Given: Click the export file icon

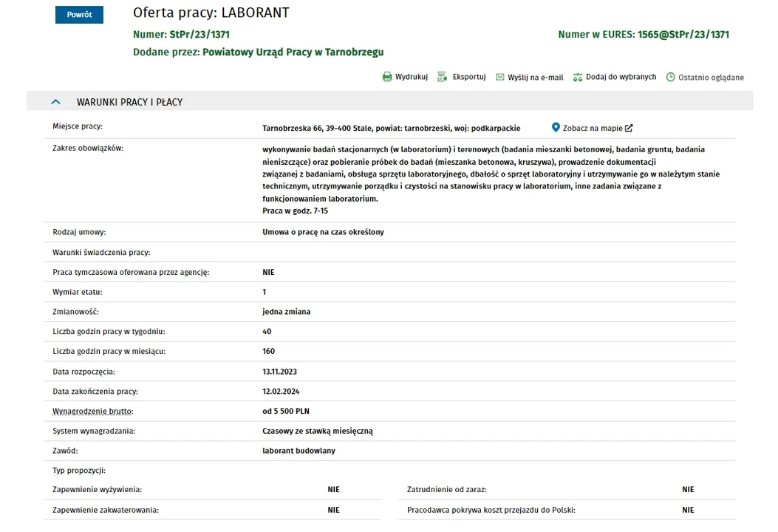Looking at the screenshot, I should pos(442,77).
